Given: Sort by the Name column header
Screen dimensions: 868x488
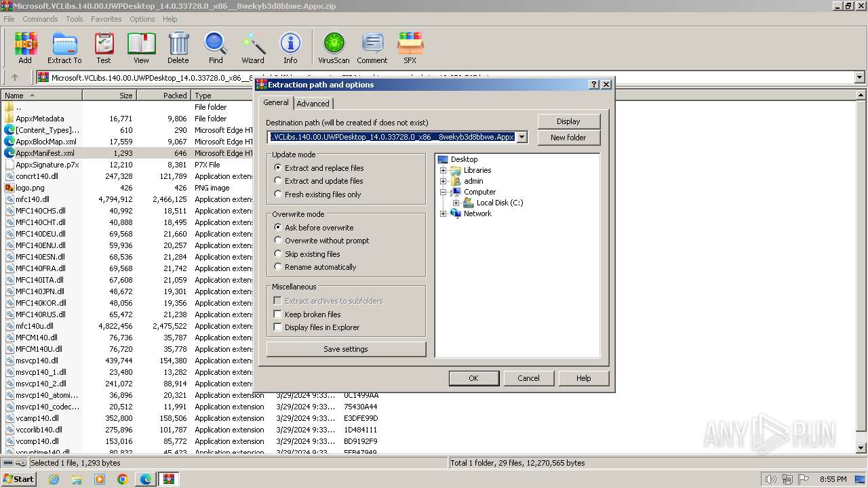Looking at the screenshot, I should tap(42, 96).
